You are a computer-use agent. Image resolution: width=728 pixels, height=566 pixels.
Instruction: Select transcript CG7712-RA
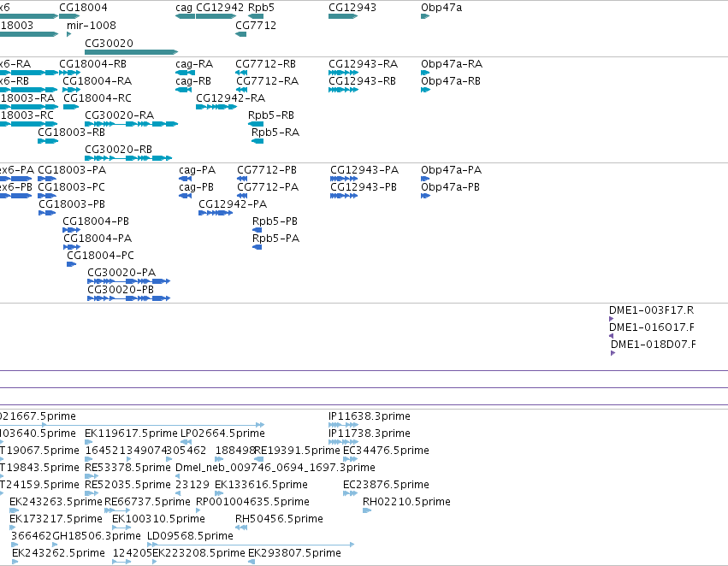click(x=267, y=81)
